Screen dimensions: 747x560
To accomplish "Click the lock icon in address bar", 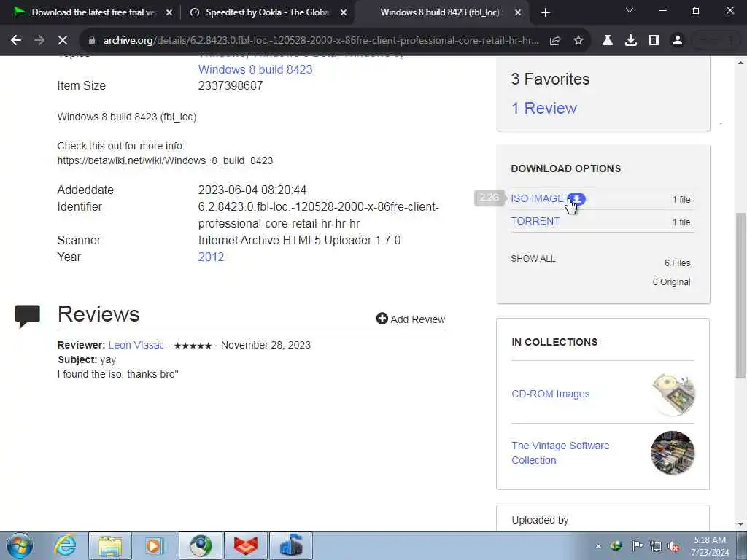I will point(92,41).
